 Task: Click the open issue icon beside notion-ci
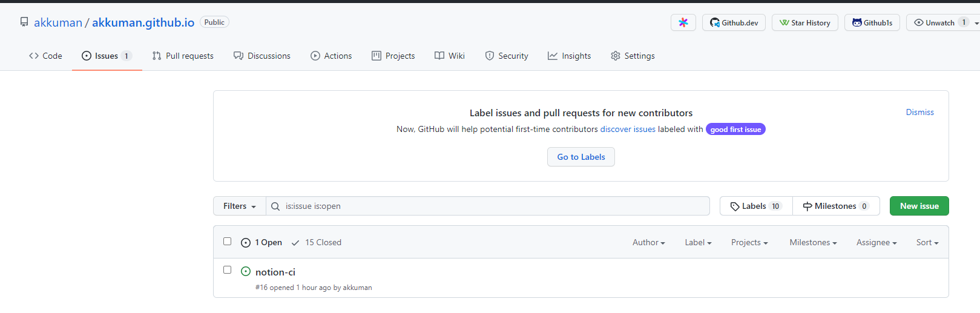coord(246,271)
